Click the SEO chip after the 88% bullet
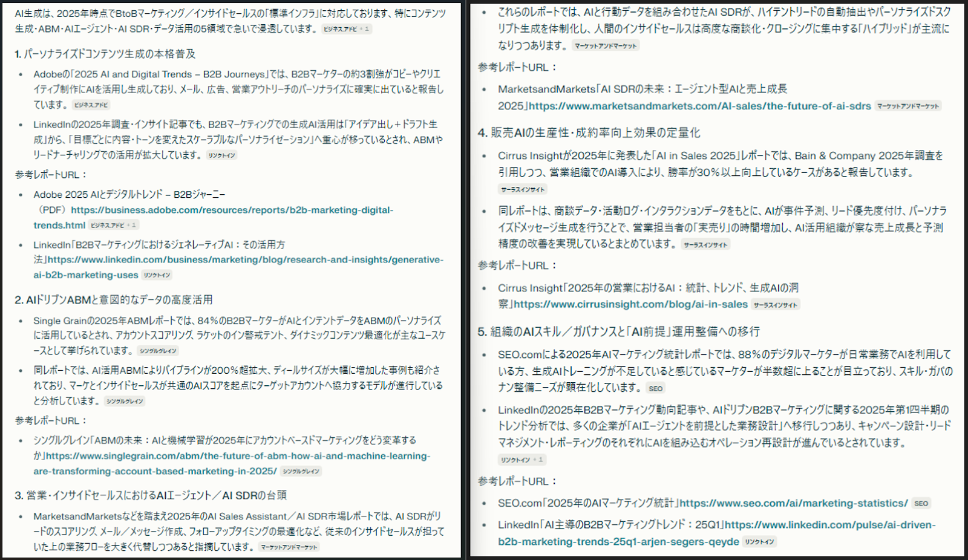968x560 pixels. 656,388
